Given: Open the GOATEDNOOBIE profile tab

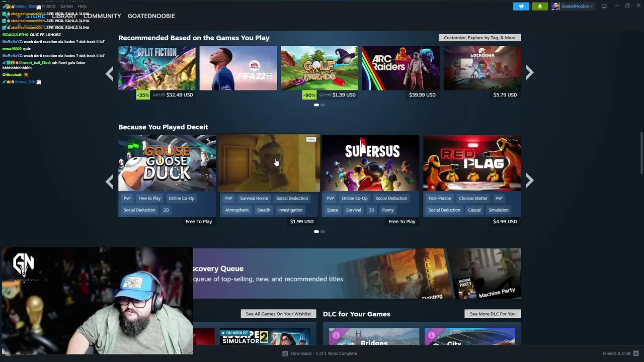Looking at the screenshot, I should [151, 16].
